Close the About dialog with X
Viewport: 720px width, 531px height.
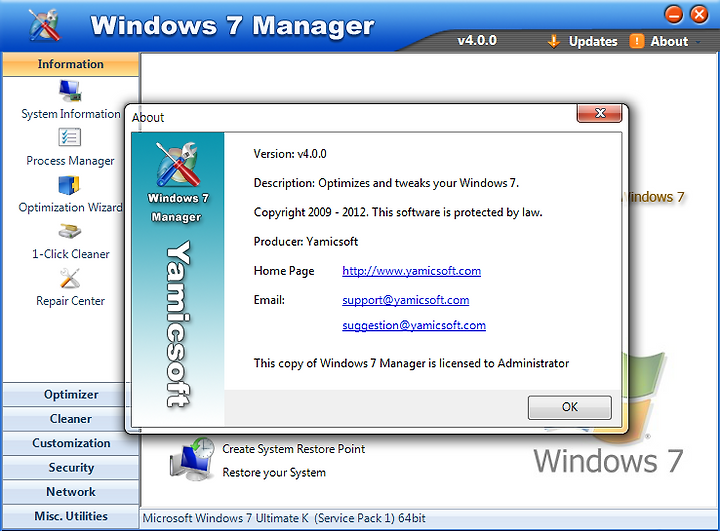600,113
